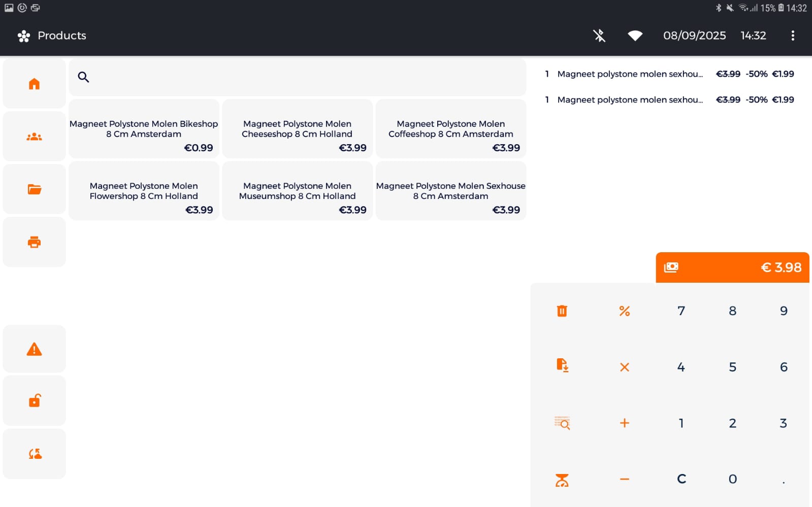Open the three-dot overflow menu
The image size is (812, 507).
pyautogui.click(x=793, y=36)
